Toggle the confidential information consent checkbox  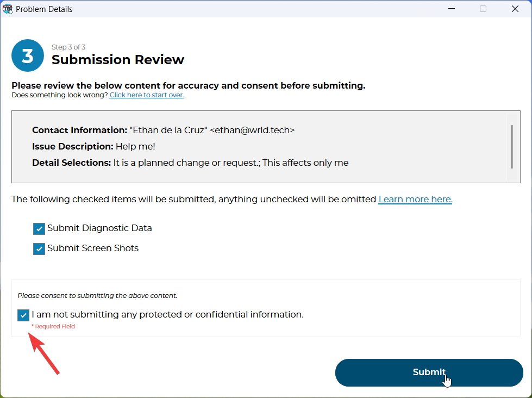pos(23,315)
